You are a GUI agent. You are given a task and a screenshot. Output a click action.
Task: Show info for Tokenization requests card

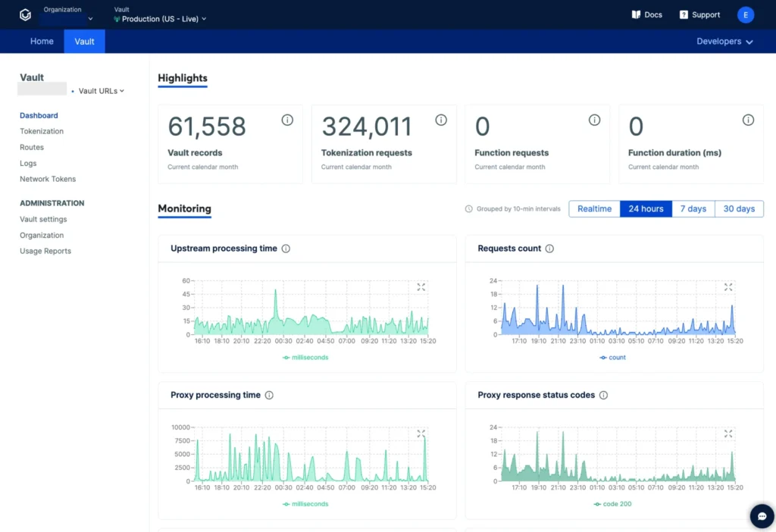441,120
